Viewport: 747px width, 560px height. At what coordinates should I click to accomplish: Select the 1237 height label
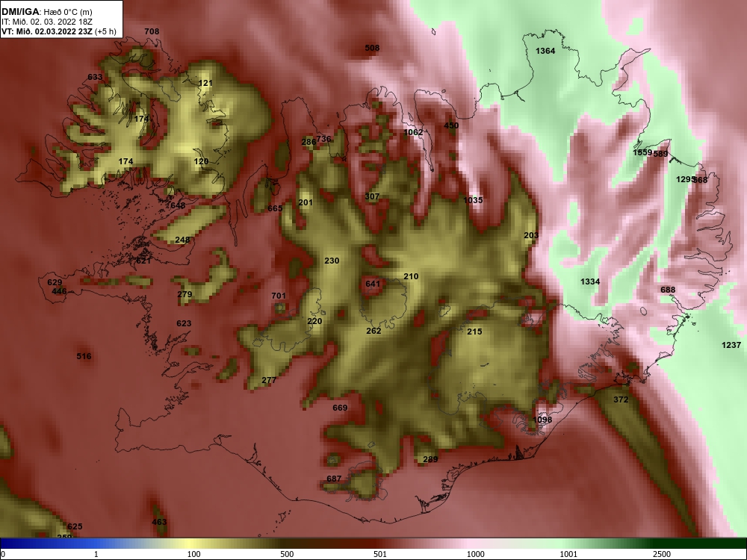pos(731,345)
